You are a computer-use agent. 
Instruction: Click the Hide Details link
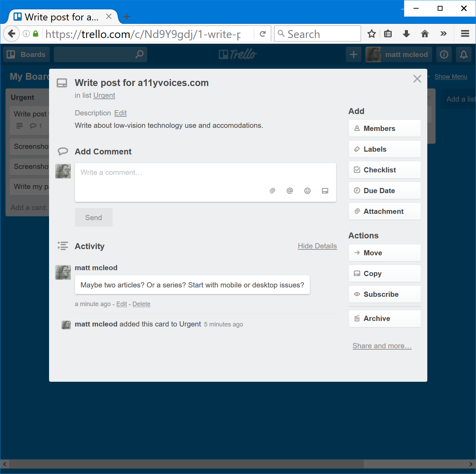(317, 246)
